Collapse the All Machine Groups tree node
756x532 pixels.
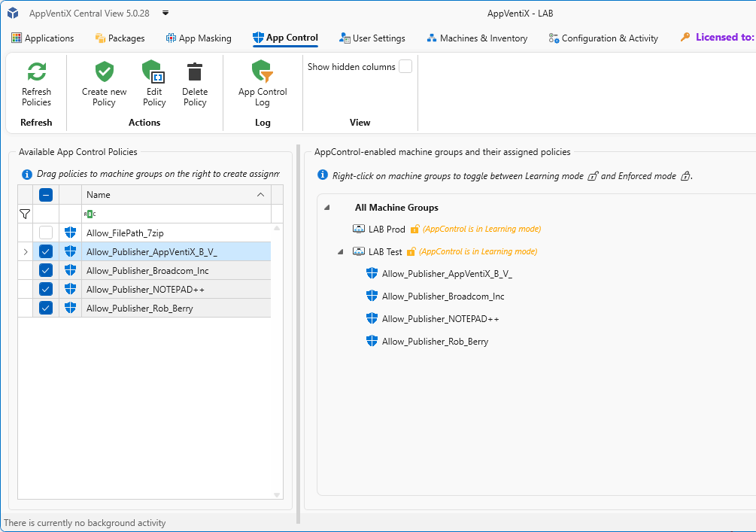point(326,208)
